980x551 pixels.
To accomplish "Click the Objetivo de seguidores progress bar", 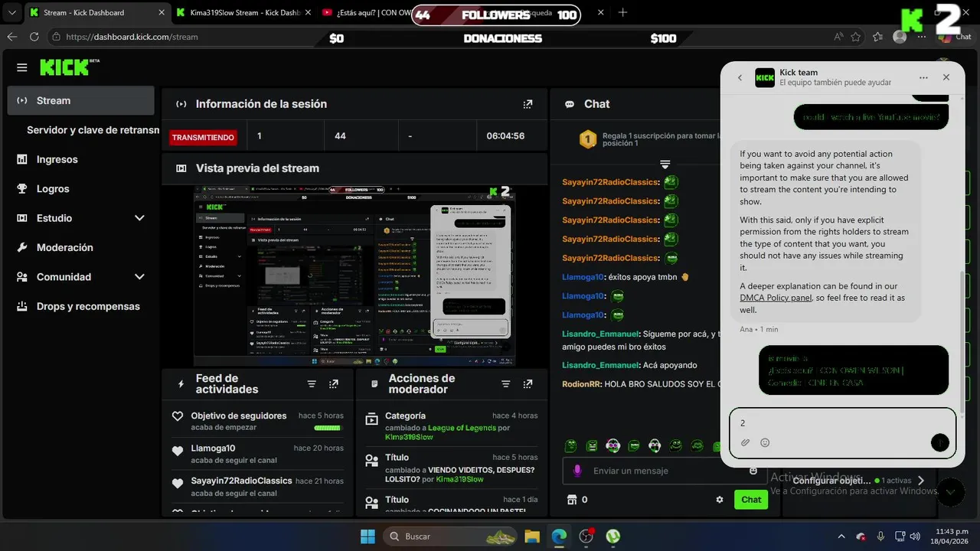I will click(328, 428).
